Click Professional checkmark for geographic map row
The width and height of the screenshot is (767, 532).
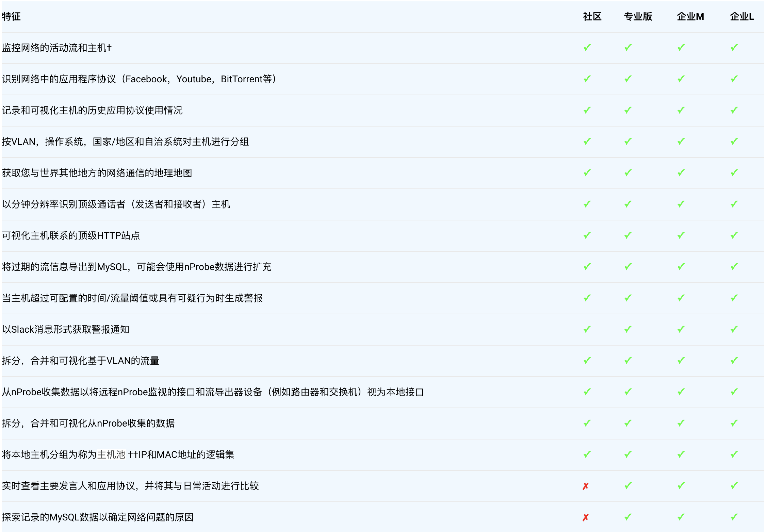628,173
